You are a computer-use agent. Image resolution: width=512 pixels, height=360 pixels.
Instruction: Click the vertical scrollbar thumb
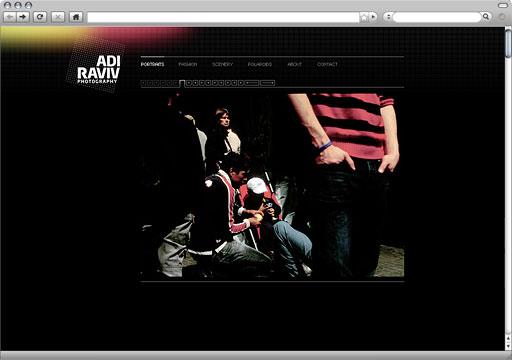pos(508,43)
